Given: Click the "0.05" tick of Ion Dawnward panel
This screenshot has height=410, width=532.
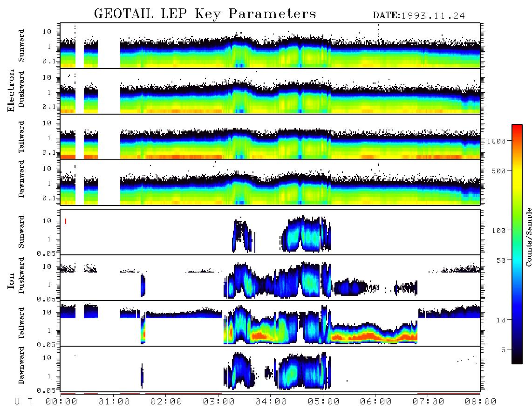Looking at the screenshot, I should pos(46,390).
